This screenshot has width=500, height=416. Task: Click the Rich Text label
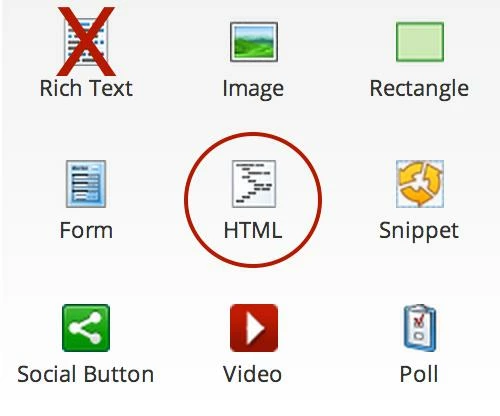tap(86, 88)
